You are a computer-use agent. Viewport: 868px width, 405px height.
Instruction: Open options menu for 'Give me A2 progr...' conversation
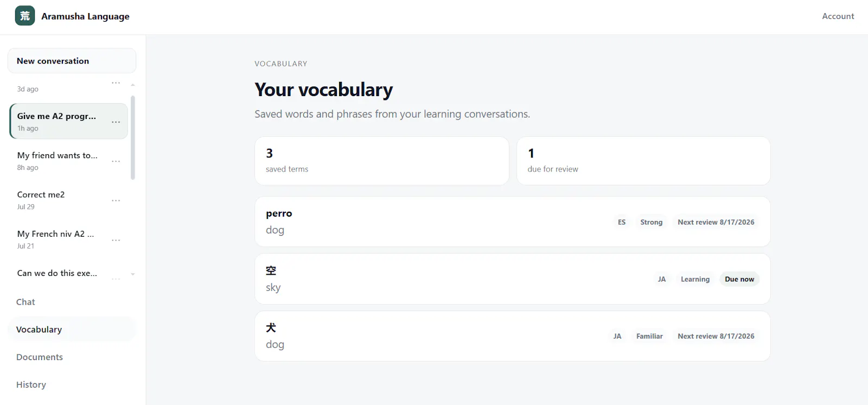click(x=116, y=122)
